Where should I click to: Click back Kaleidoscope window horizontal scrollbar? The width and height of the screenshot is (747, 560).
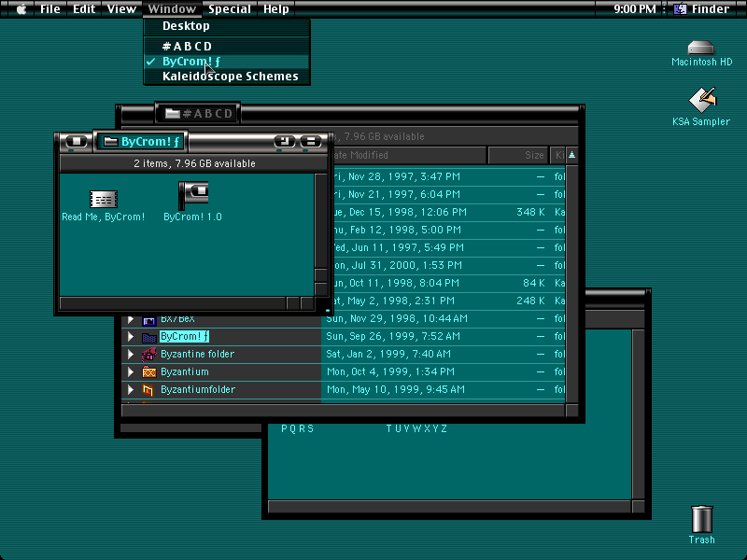coord(450,506)
